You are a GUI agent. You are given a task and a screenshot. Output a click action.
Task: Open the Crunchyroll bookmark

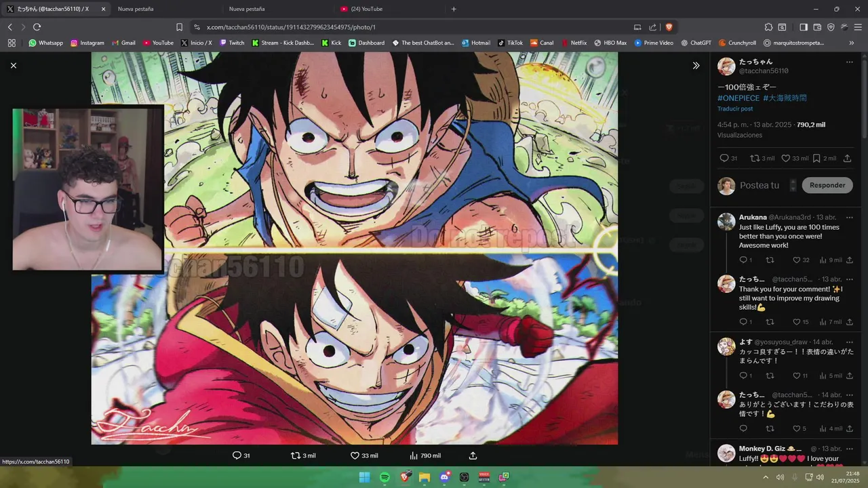[737, 43]
